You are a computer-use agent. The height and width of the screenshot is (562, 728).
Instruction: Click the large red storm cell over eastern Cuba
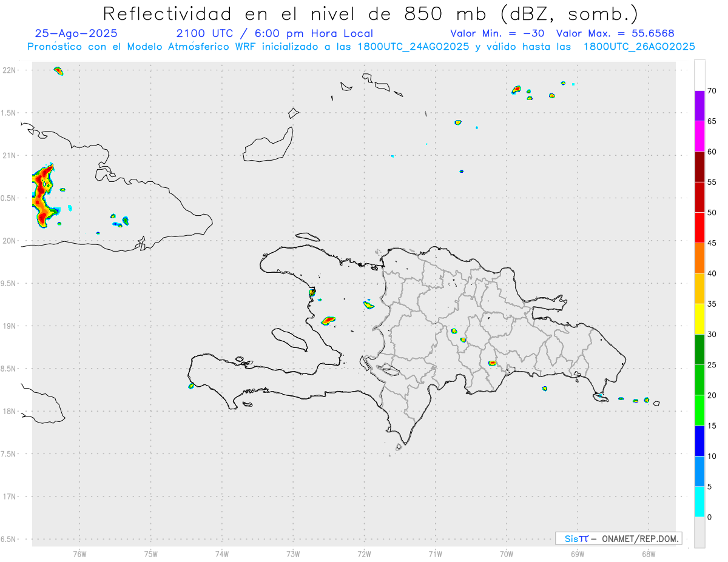pyautogui.click(x=43, y=195)
